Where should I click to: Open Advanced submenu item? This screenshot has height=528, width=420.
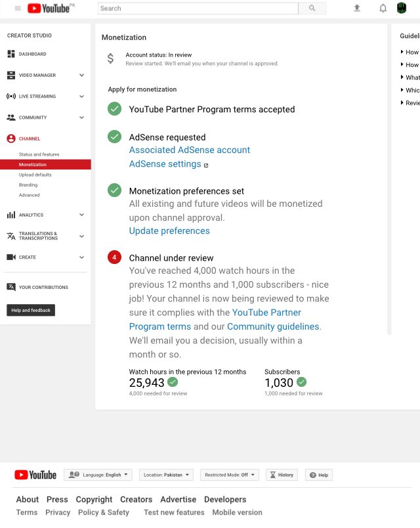point(30,195)
